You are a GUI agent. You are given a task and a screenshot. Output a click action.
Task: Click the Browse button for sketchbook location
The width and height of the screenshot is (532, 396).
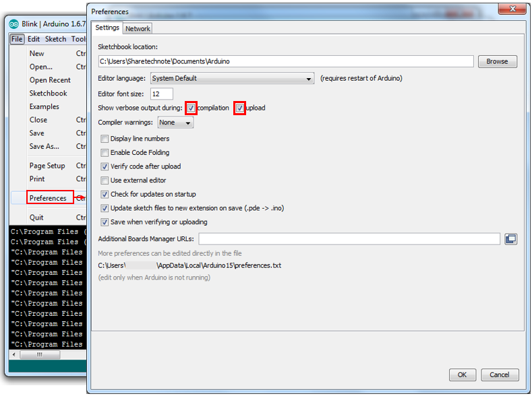[498, 62]
